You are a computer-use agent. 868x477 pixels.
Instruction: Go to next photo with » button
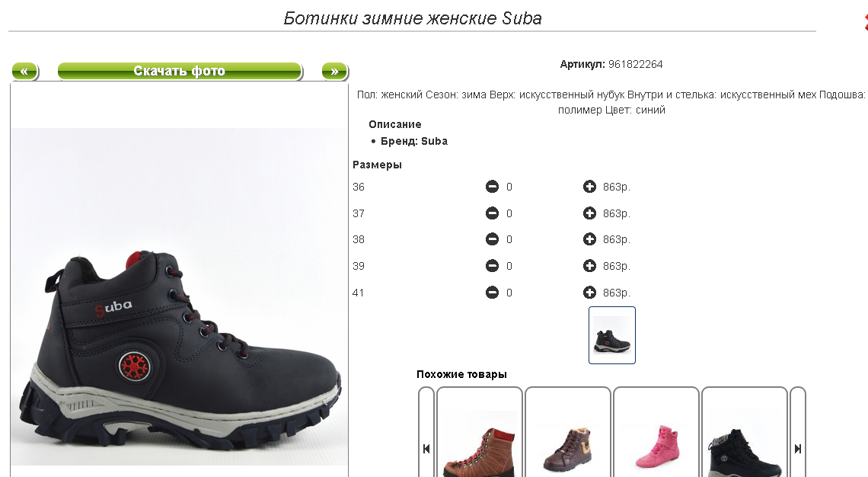tap(335, 72)
